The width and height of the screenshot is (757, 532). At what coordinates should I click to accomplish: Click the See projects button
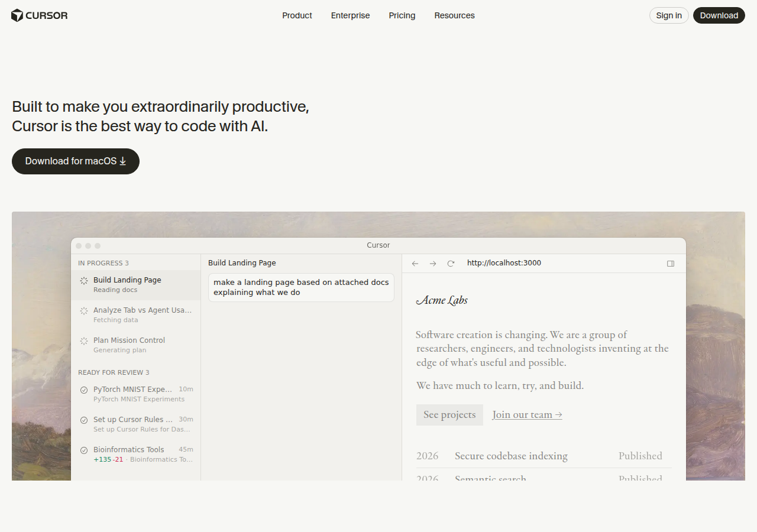pos(449,415)
